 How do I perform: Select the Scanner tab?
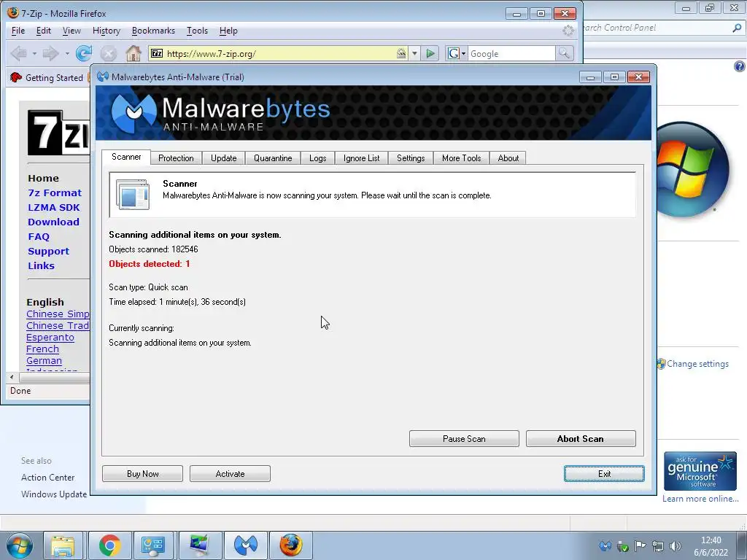pyautogui.click(x=126, y=157)
